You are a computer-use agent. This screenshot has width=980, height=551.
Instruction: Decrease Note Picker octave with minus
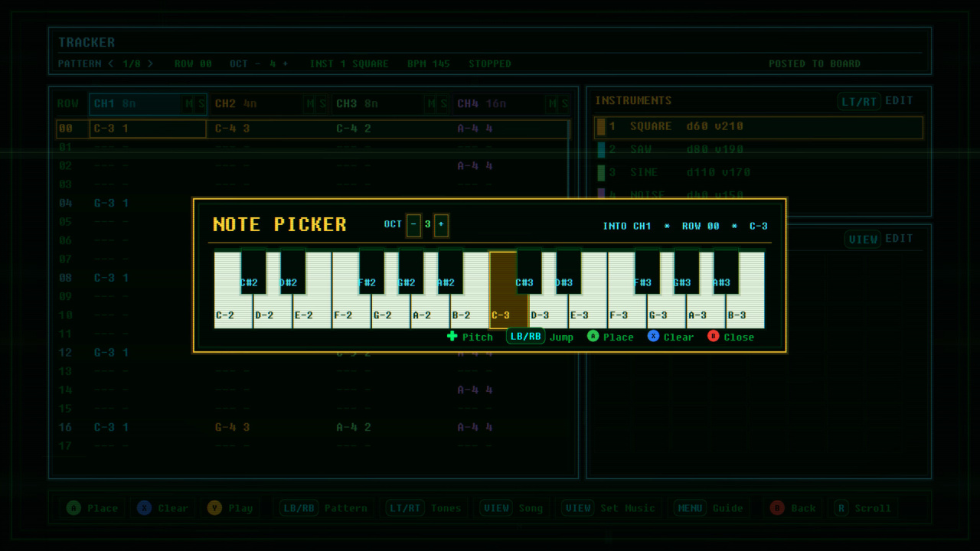point(413,225)
